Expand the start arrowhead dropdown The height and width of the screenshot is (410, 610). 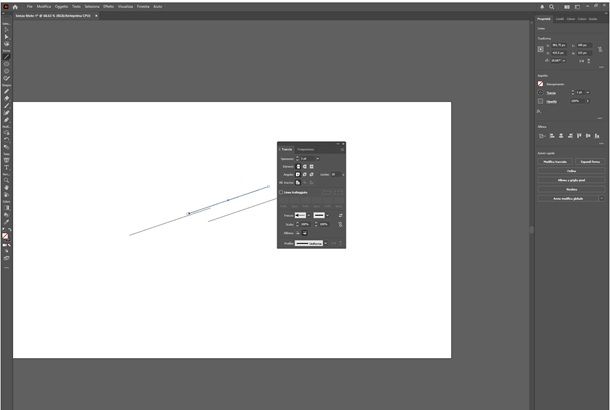click(x=309, y=215)
